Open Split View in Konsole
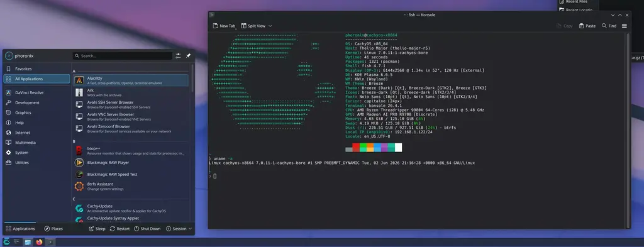The width and height of the screenshot is (644, 247). (257, 26)
